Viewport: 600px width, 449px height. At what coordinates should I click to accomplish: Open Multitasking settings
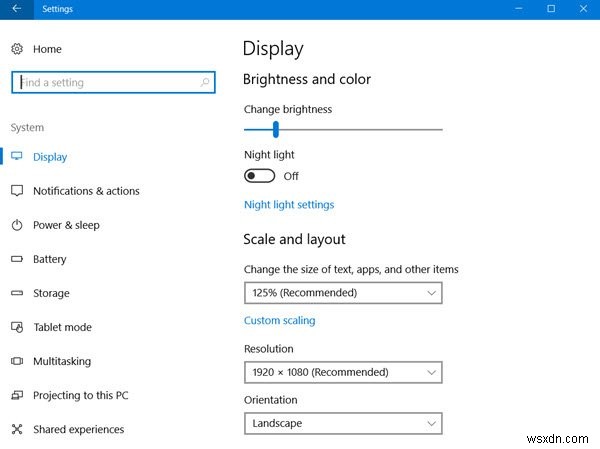pyautogui.click(x=62, y=361)
